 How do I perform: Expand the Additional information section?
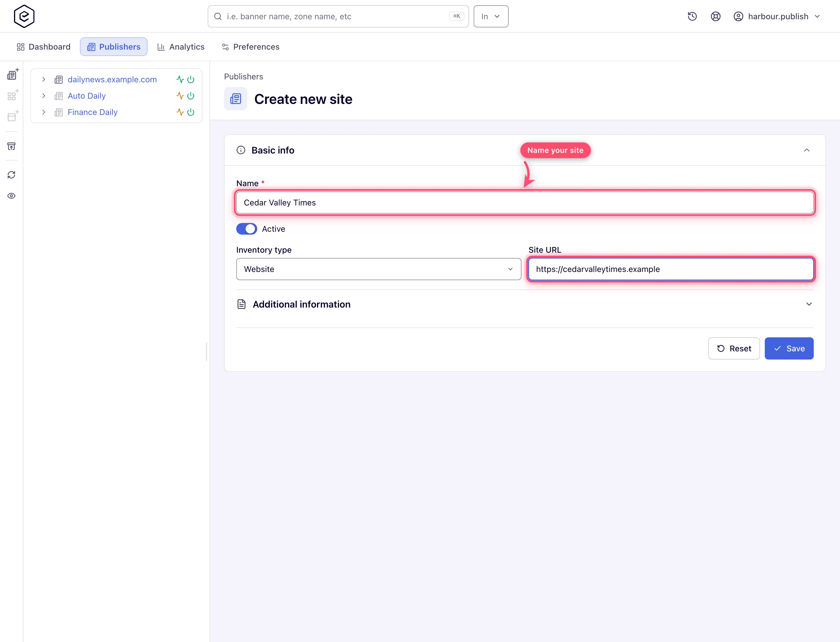809,304
